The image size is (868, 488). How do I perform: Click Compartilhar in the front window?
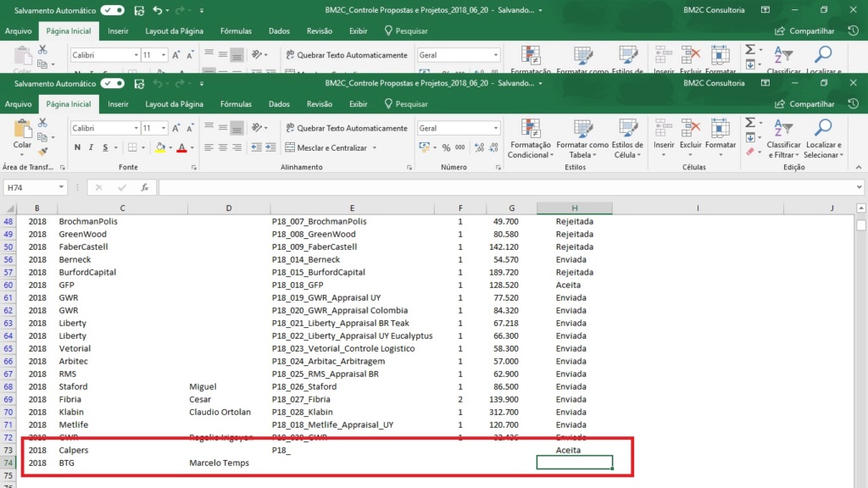tap(804, 104)
